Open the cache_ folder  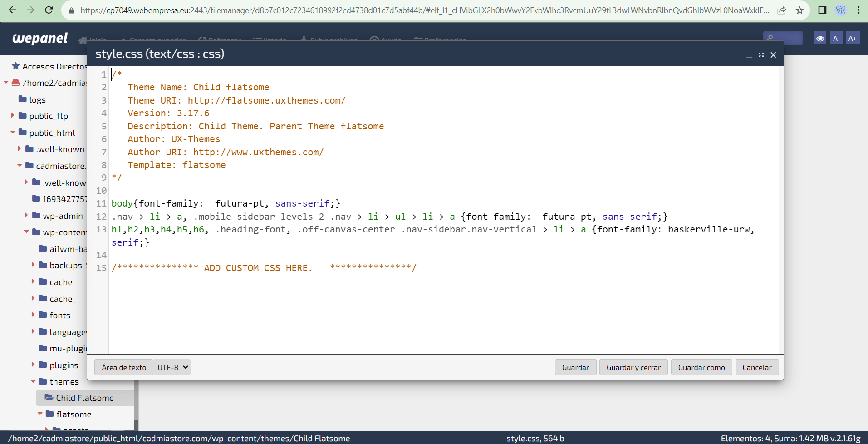(x=63, y=299)
